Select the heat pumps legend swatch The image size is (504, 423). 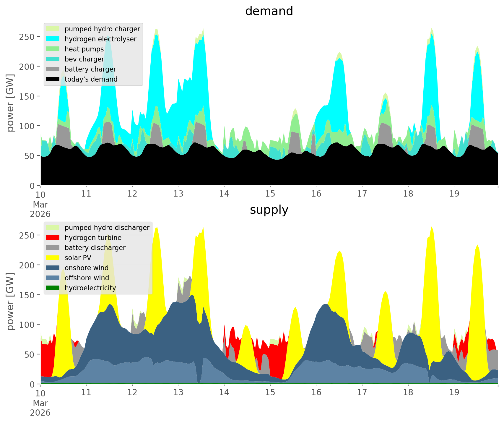(53, 49)
